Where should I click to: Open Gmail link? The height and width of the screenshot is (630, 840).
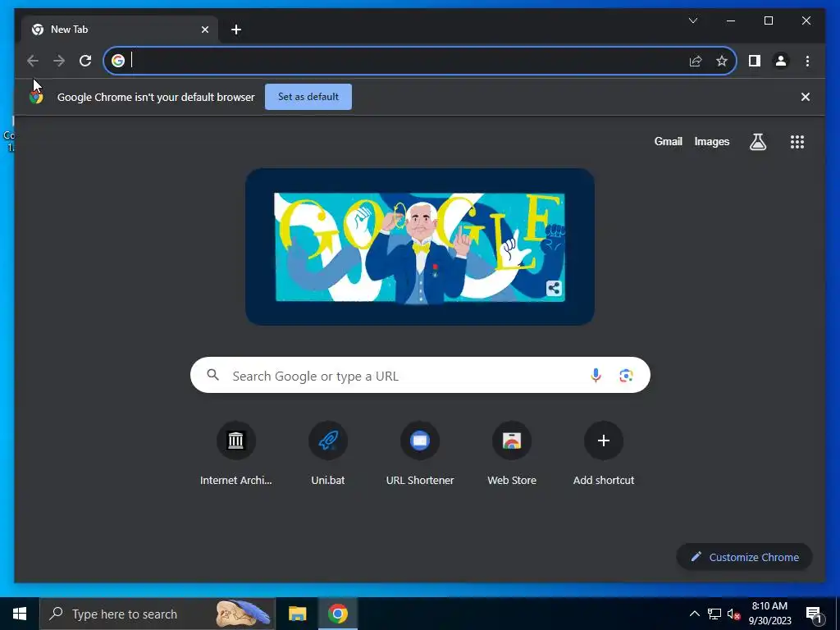(668, 141)
